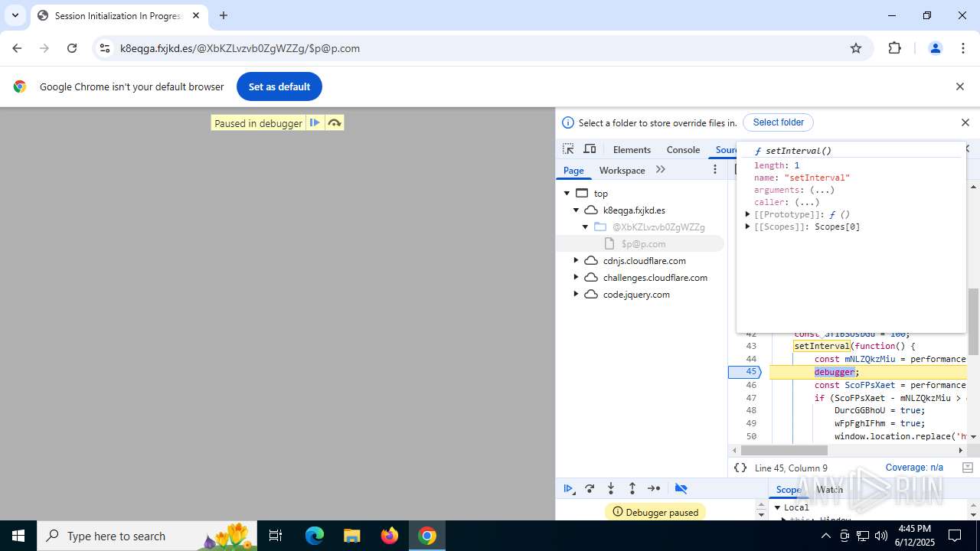Click the address bar URL
Screen dimensions: 980x551
240,48
